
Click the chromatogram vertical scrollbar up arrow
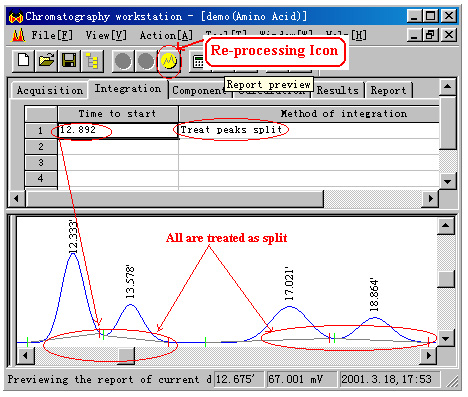[446, 226]
